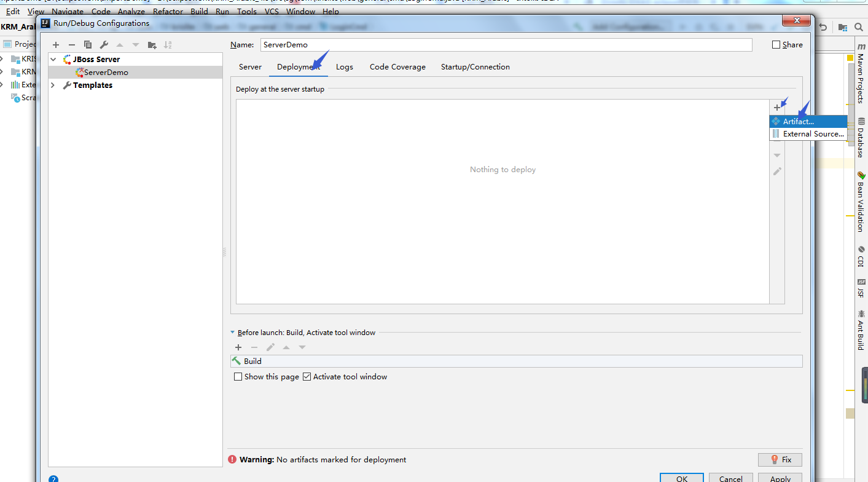Screen dimensions: 868x482
Task: Move before-launch task down
Action: tap(302, 347)
